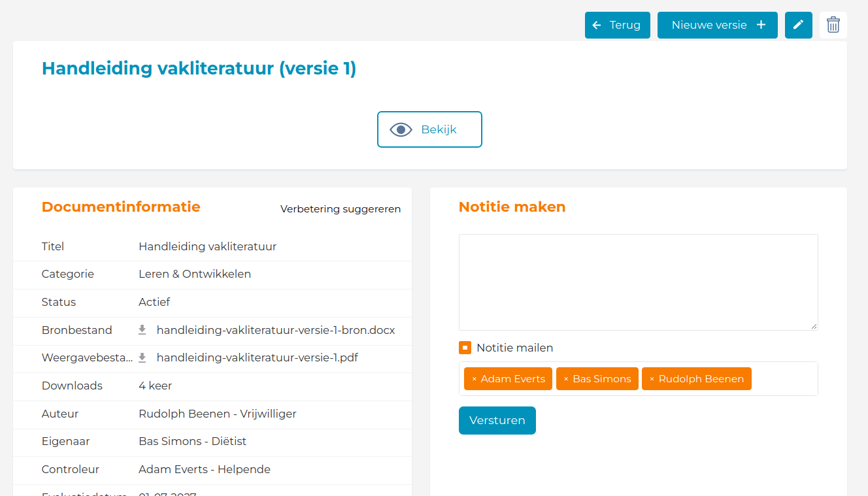Download the bronbestand docx via download icon
The height and width of the screenshot is (496, 868).
(142, 330)
